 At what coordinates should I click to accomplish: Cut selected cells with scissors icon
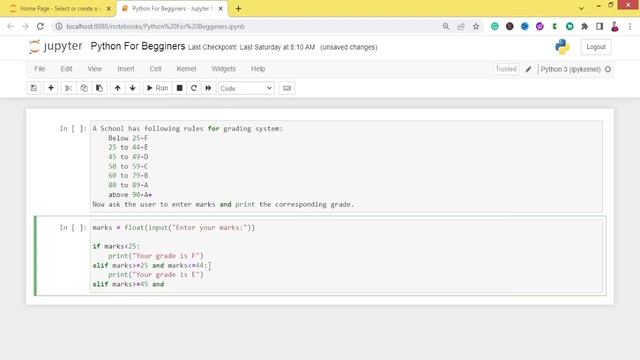pos(68,88)
